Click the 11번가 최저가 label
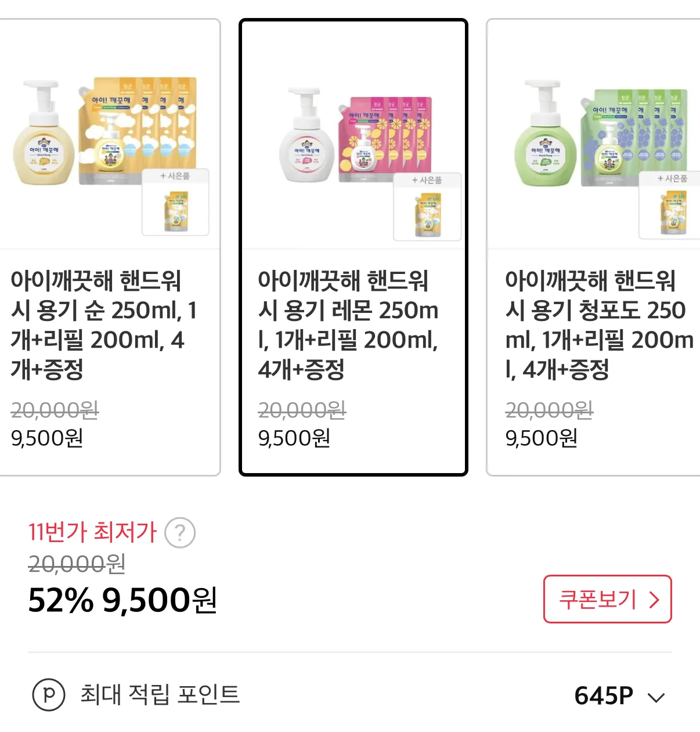Viewport: 700px width, 732px height. pos(93,532)
